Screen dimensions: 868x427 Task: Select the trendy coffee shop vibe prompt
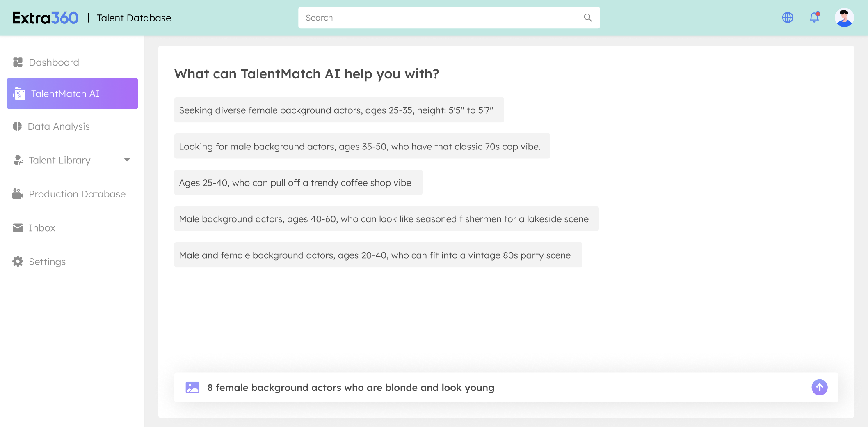(x=298, y=182)
